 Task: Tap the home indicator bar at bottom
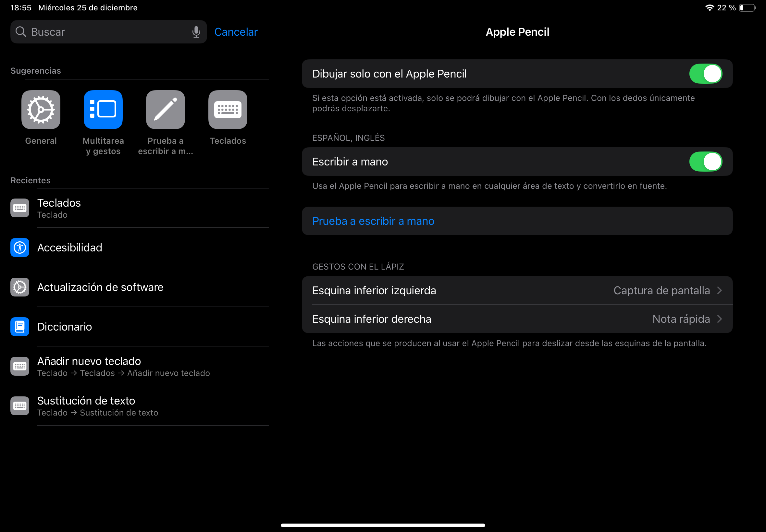[x=382, y=525]
